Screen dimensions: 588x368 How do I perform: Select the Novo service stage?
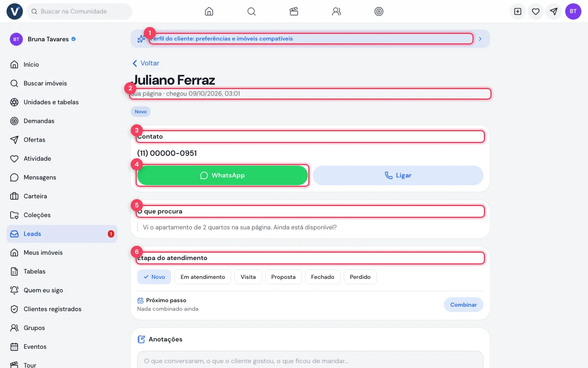pos(154,277)
